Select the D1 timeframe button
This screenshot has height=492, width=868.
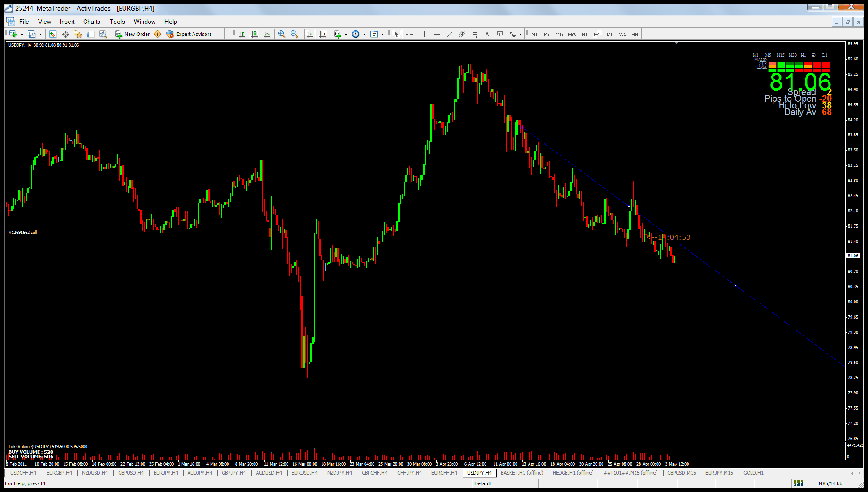pos(610,34)
